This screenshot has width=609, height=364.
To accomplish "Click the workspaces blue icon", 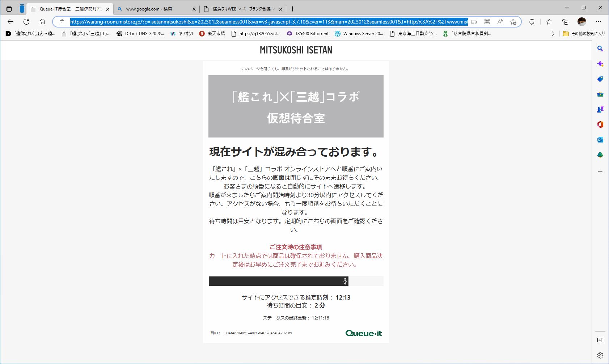I will pos(22,9).
